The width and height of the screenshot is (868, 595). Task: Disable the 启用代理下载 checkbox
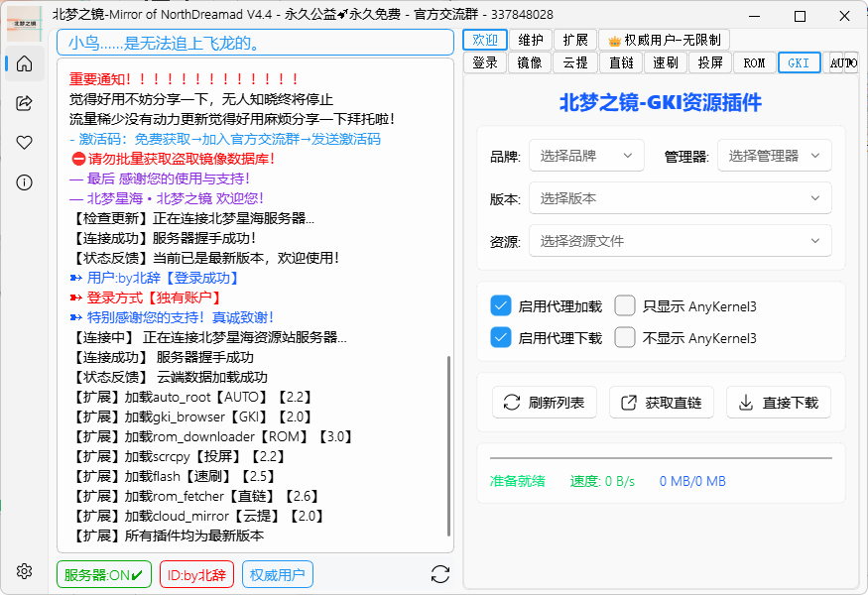click(501, 337)
